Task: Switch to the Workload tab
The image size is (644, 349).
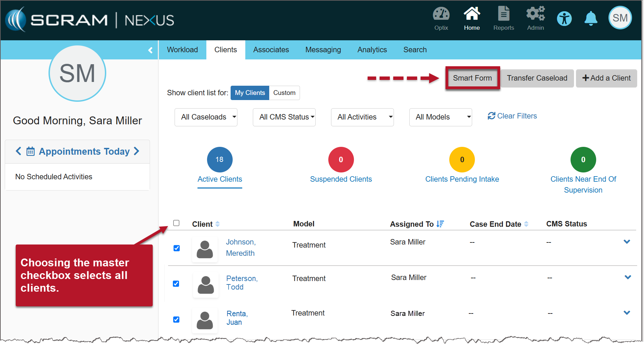Action: pyautogui.click(x=182, y=50)
